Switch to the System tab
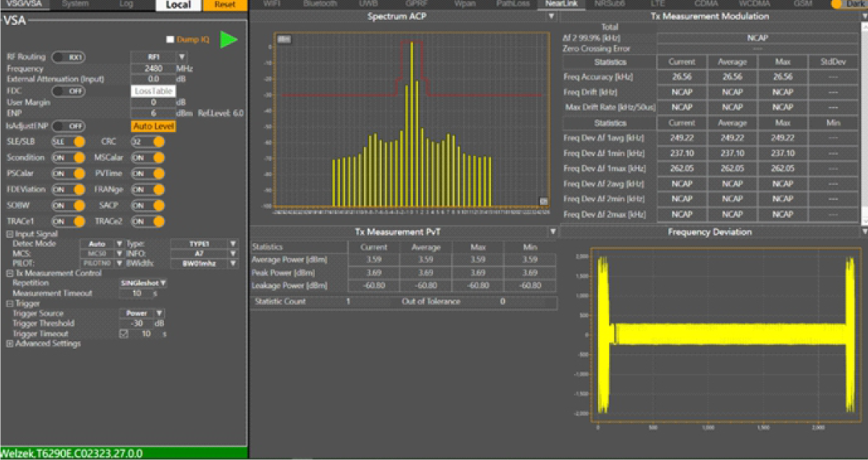The width and height of the screenshot is (868, 460). [x=76, y=4]
